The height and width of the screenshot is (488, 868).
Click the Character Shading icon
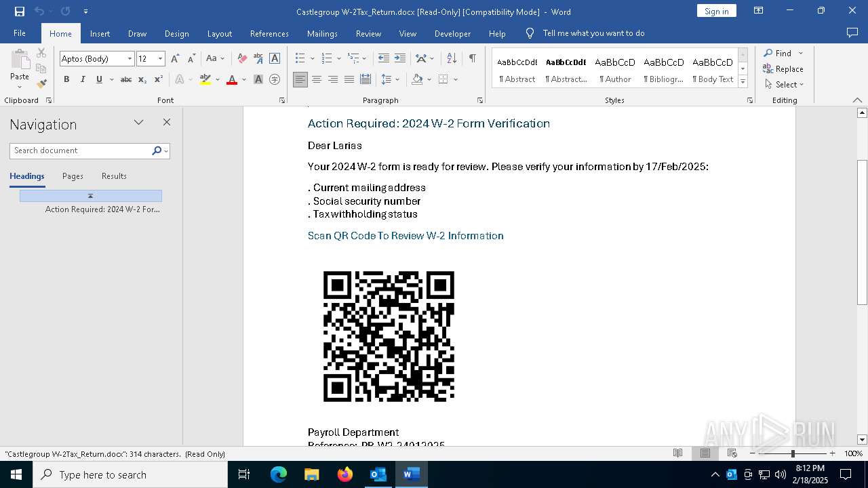click(258, 79)
